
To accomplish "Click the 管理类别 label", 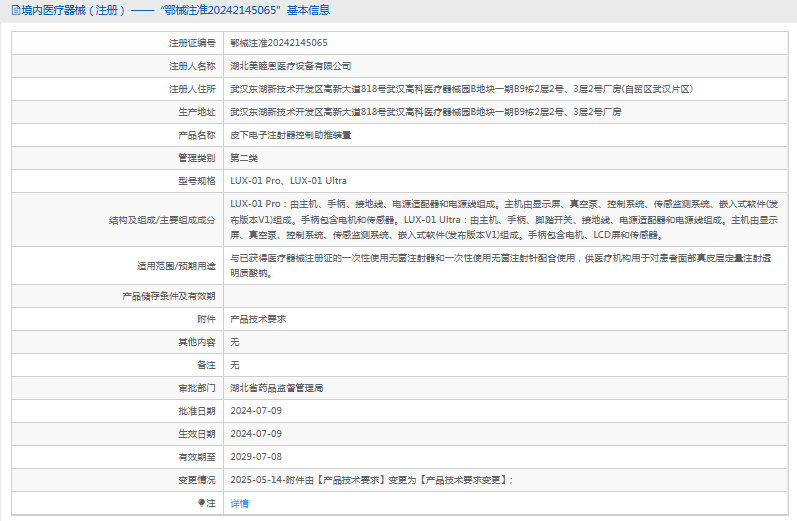I will (197, 158).
